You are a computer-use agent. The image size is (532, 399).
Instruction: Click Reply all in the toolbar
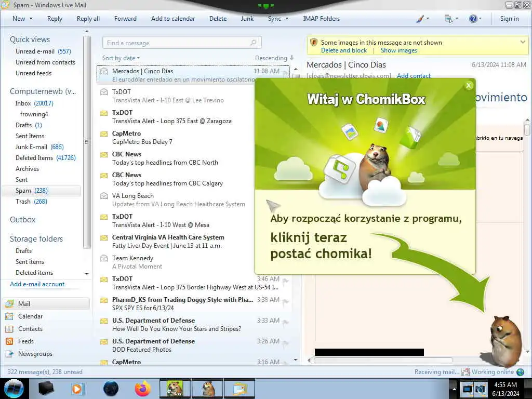88,19
